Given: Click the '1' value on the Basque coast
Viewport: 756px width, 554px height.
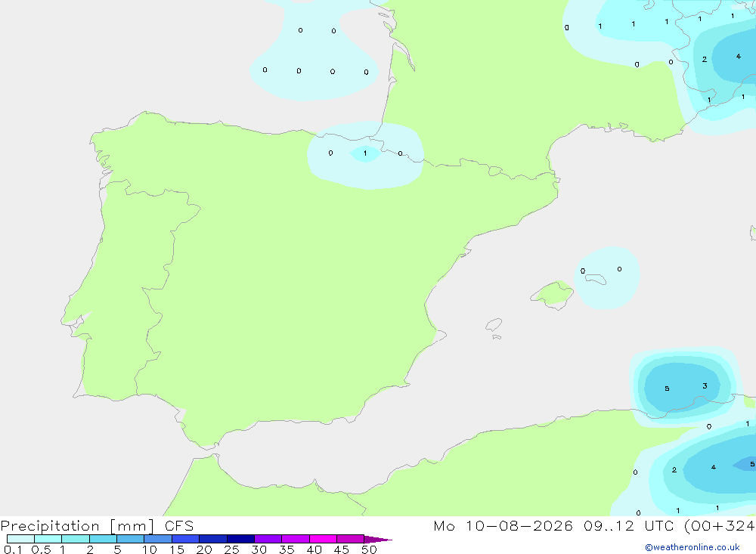Looking at the screenshot, I should click(x=365, y=153).
